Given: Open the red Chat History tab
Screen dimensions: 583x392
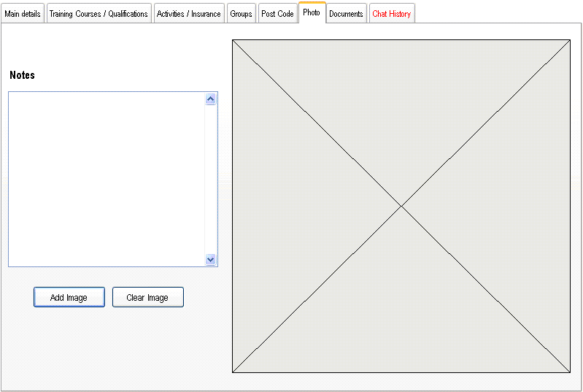Looking at the screenshot, I should pyautogui.click(x=391, y=14).
